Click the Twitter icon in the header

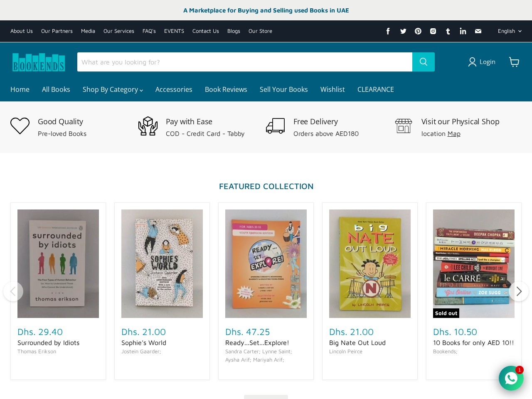pos(403,31)
